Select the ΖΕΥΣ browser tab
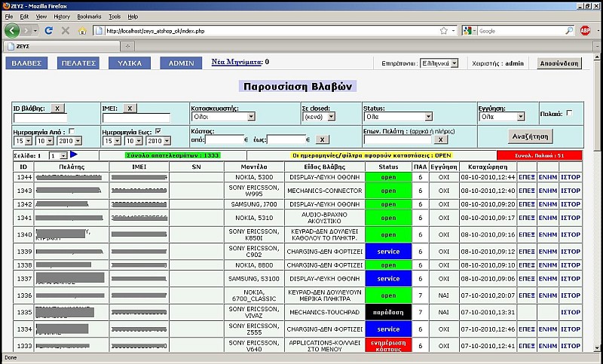This screenshot has height=364, width=603. 62,46
